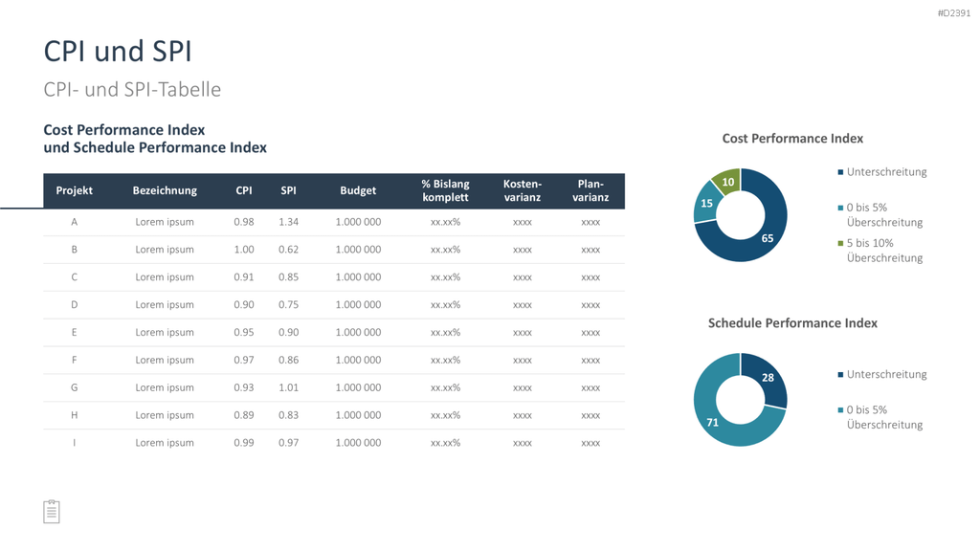Click 'Unterschreitung' legend entry in Cost chart
The image size is (980, 551).
click(x=882, y=172)
